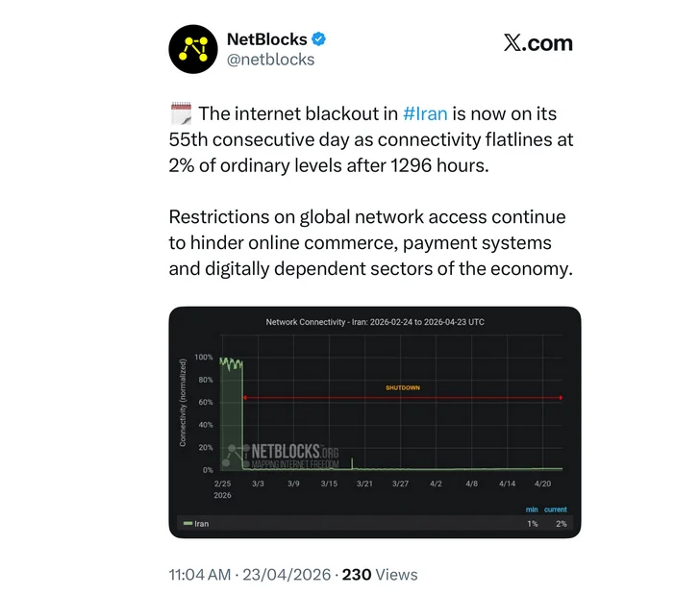
Task: Click the 3/21 connectivity spike
Action: (352, 463)
